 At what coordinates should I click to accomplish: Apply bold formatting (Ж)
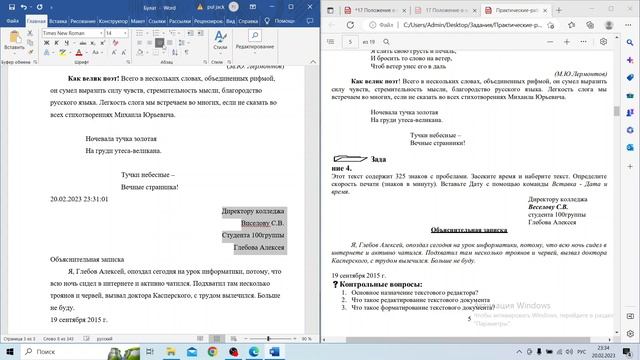click(x=46, y=43)
